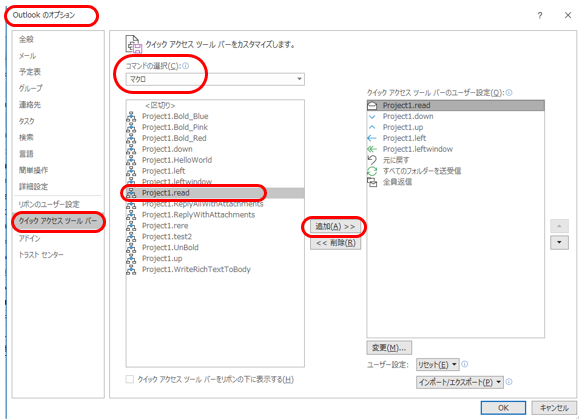The image size is (579, 420).
Task: Open the アドイン options category
Action: (30, 239)
